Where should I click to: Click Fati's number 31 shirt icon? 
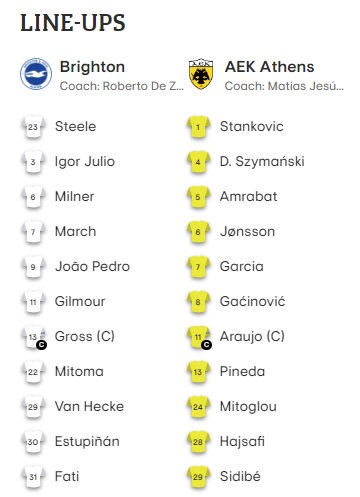[33, 477]
